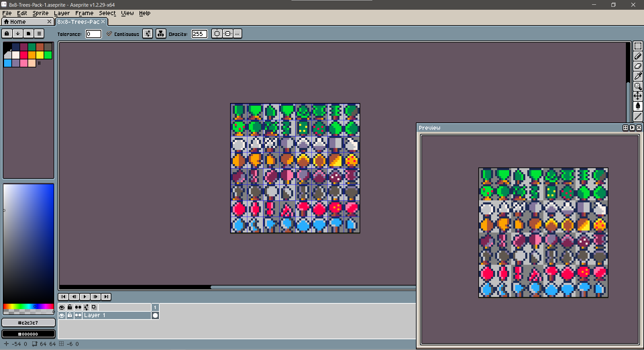The height and width of the screenshot is (350, 644).
Task: Toggle the Continuous fill checkbox
Action: pos(109,34)
